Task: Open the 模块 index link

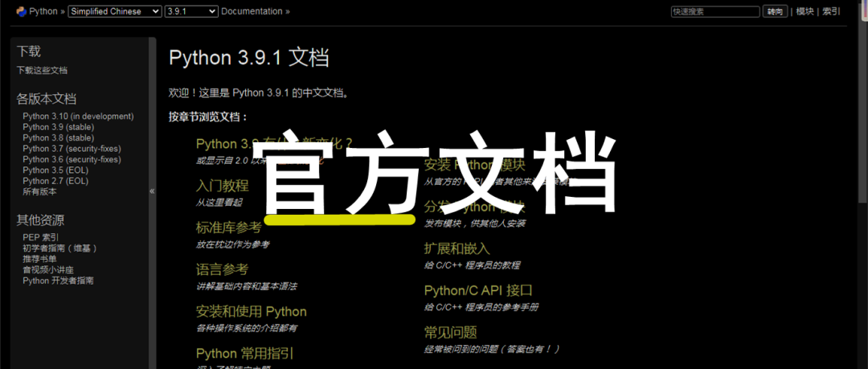Action: tap(805, 11)
